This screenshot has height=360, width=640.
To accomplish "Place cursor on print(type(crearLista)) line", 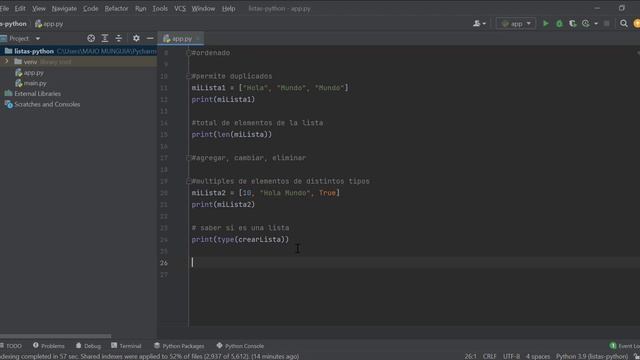I will 240,240.
